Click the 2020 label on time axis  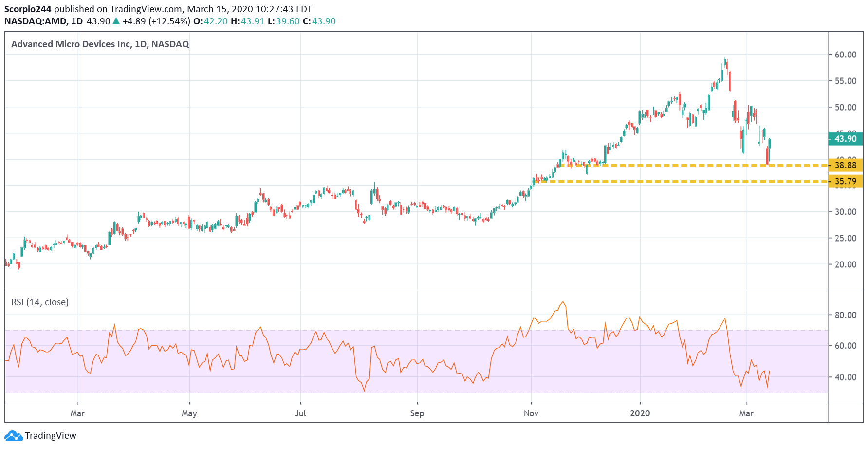pyautogui.click(x=640, y=413)
